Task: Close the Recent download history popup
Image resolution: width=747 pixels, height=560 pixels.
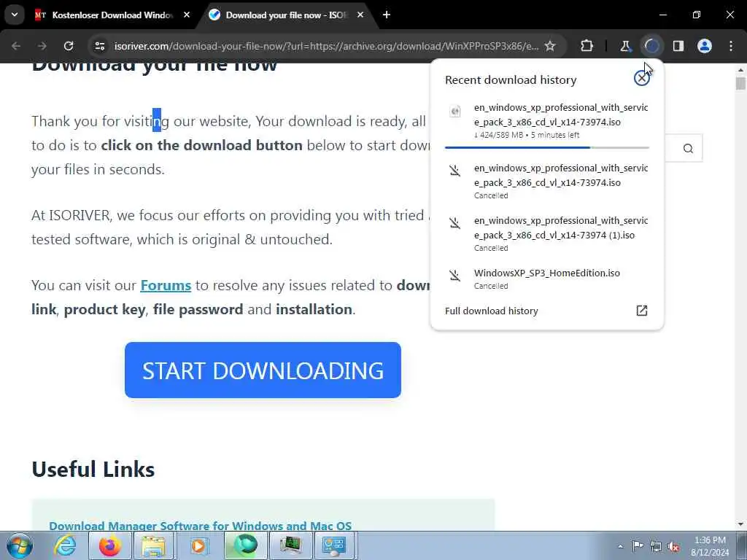Action: coord(642,77)
